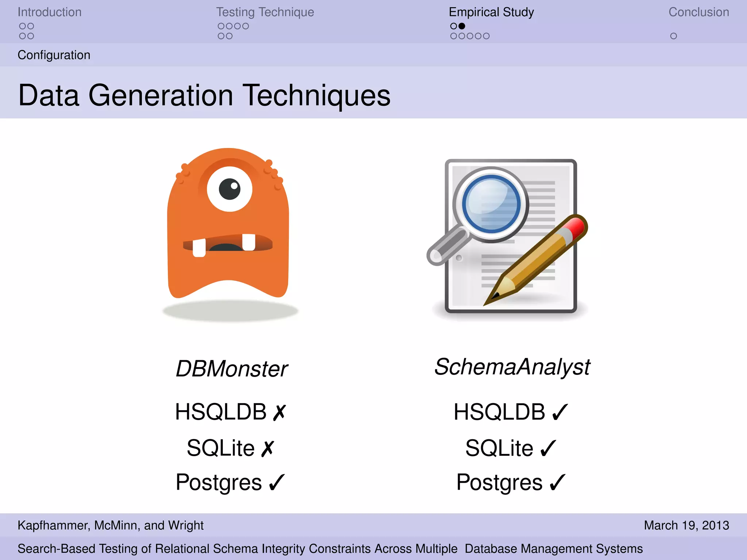
Task: Select the filled current-slide dot under Empirical Study
Action: click(x=462, y=26)
